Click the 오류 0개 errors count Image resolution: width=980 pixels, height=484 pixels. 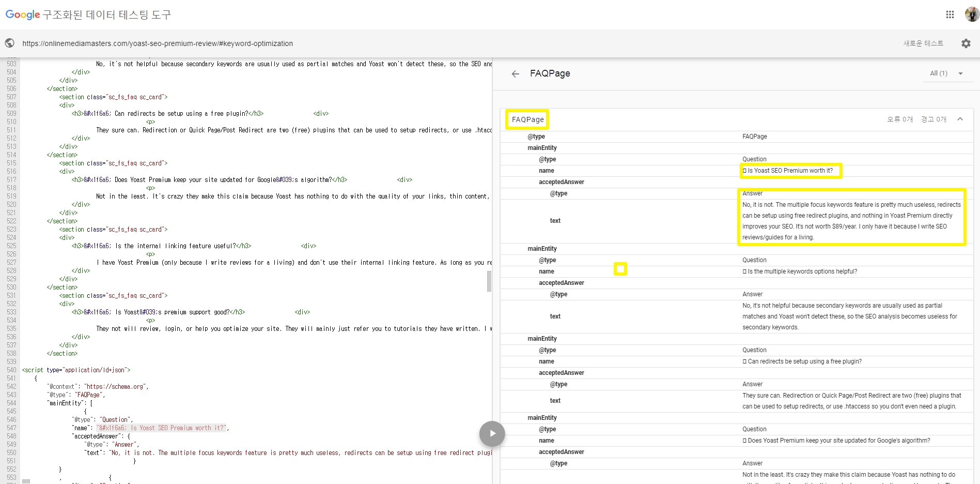pyautogui.click(x=900, y=119)
